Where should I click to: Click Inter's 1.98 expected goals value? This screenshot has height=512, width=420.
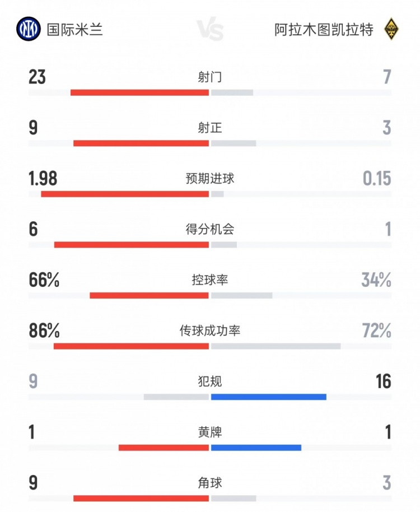coord(43,179)
